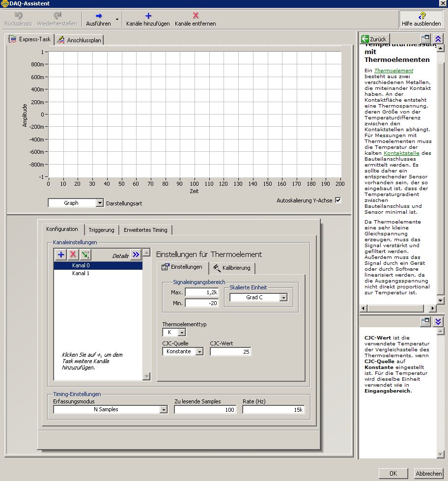
Task: Close the DAQ-Assistent window
Action: point(443,3)
